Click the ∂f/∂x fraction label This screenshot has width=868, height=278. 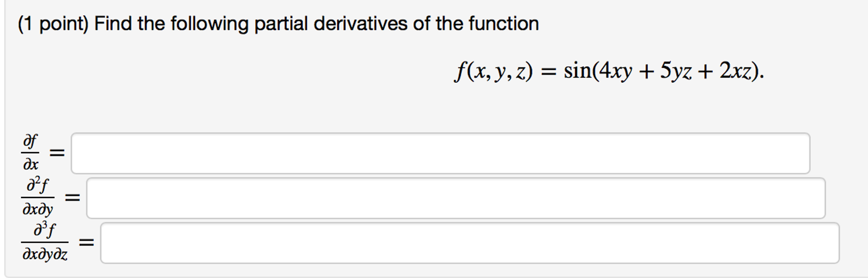[29, 153]
